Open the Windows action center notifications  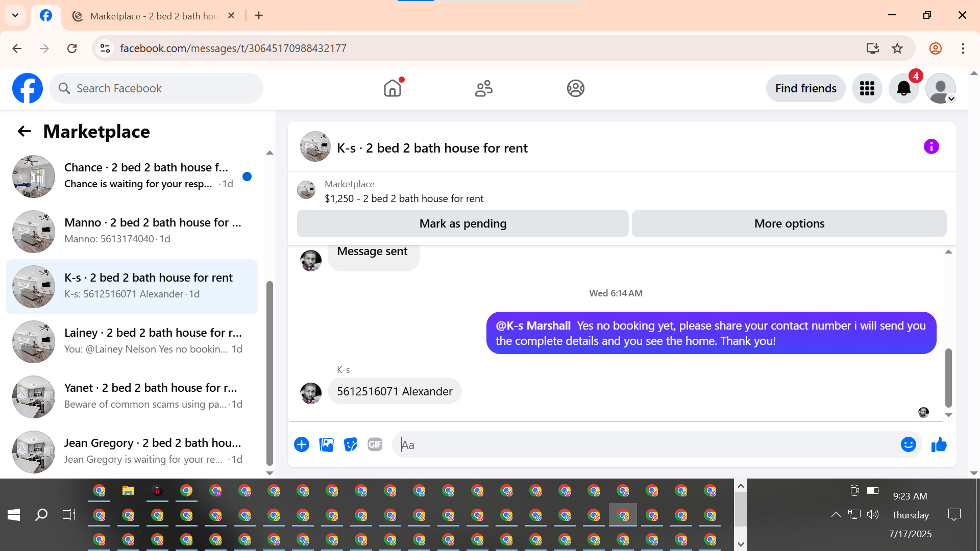[954, 515]
